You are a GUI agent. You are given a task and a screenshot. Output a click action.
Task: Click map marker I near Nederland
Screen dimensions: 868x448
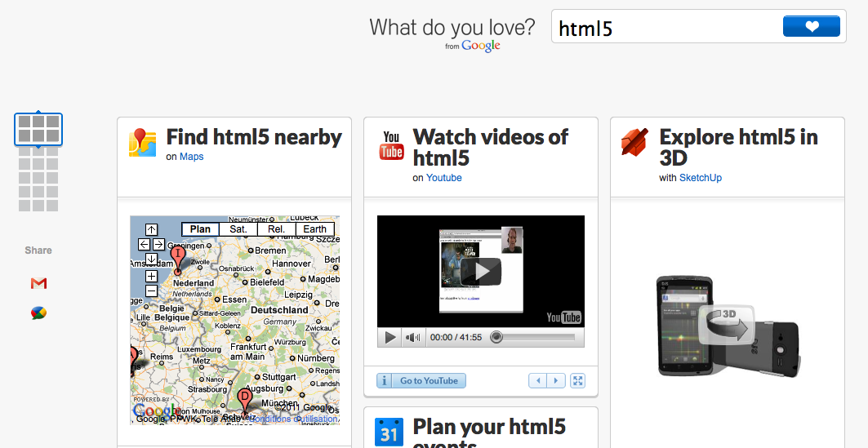click(177, 260)
